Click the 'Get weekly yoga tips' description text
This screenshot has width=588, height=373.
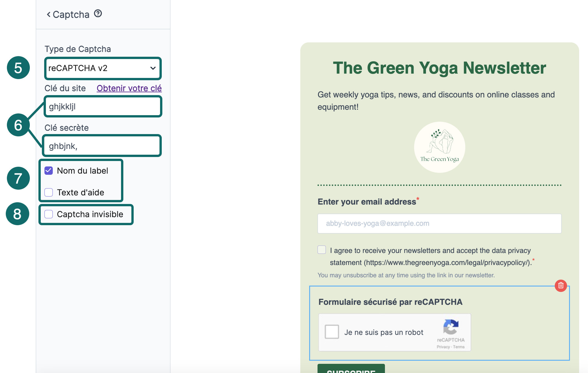click(436, 101)
